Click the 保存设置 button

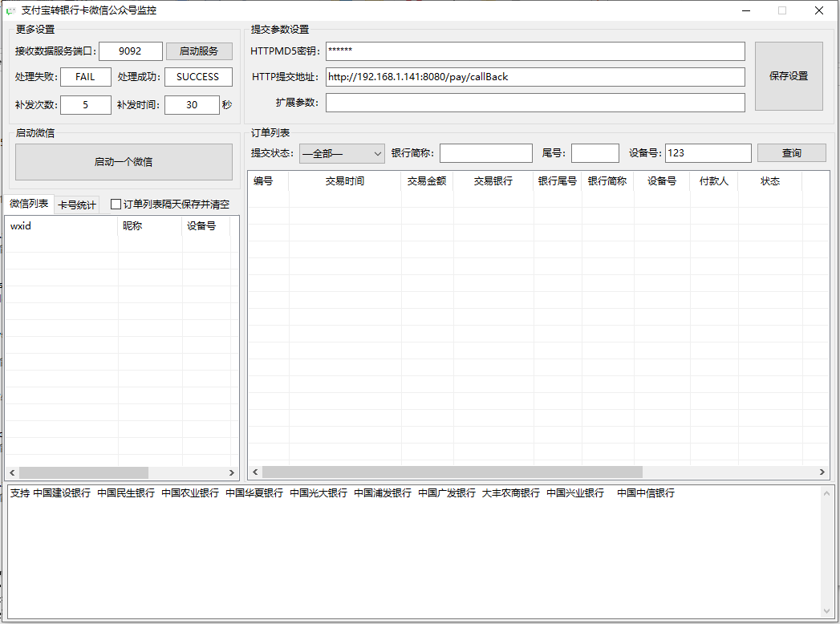click(x=788, y=76)
